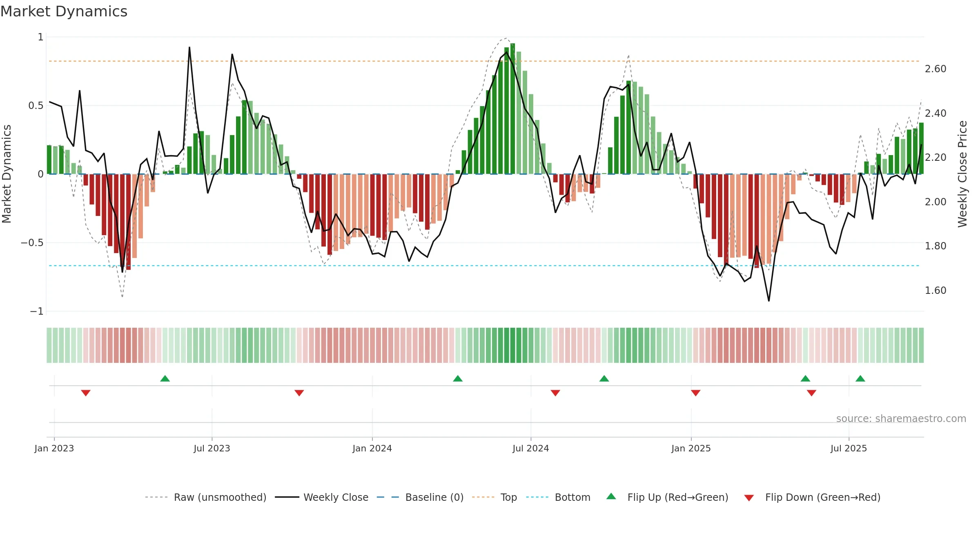Click the green Flip Up triangle in the legend

coord(611,496)
